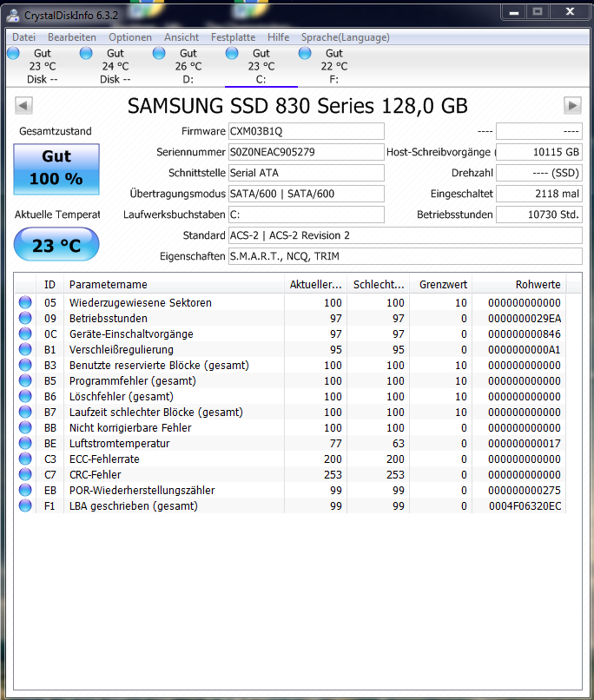The image size is (594, 700).
Task: Minimize the CrystalDiskInfo window
Action: tap(513, 12)
